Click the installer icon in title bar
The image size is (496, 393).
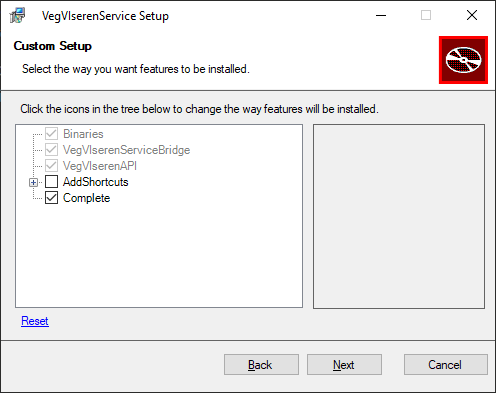coord(18,15)
